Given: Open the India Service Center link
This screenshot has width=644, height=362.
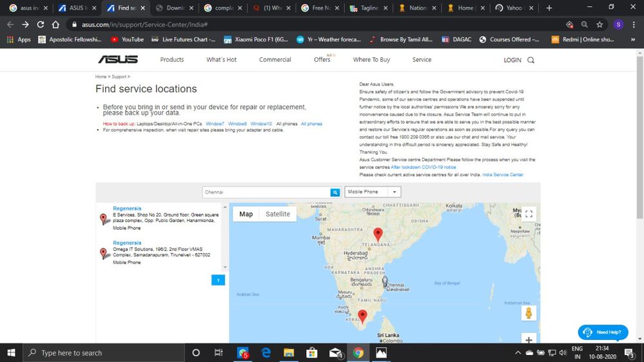Looking at the screenshot, I should tap(503, 175).
